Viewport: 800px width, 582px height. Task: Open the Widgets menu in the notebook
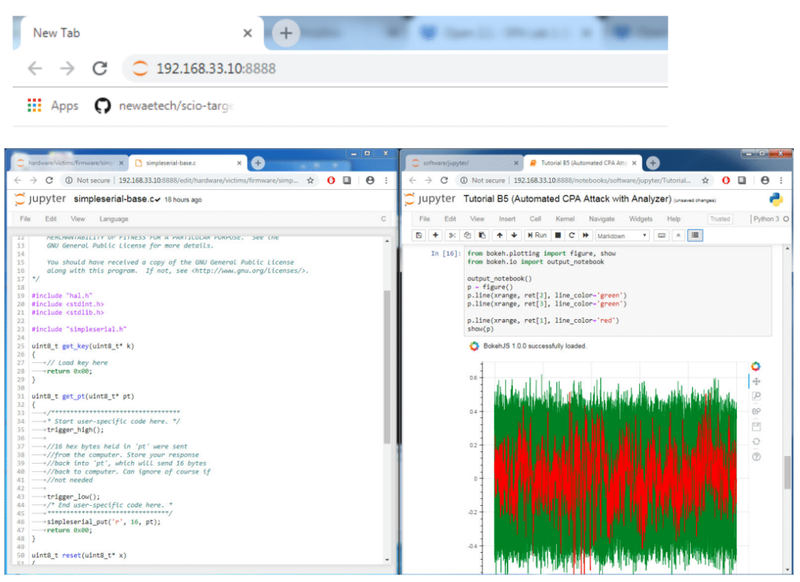click(640, 218)
